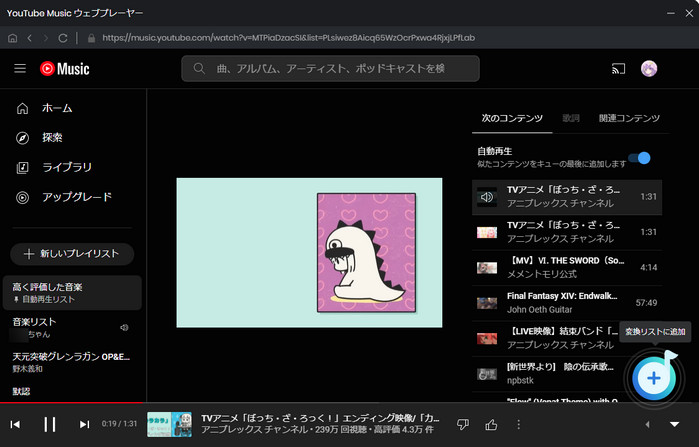Reload the page with refresh icon
The image size is (699, 447).
pos(63,38)
